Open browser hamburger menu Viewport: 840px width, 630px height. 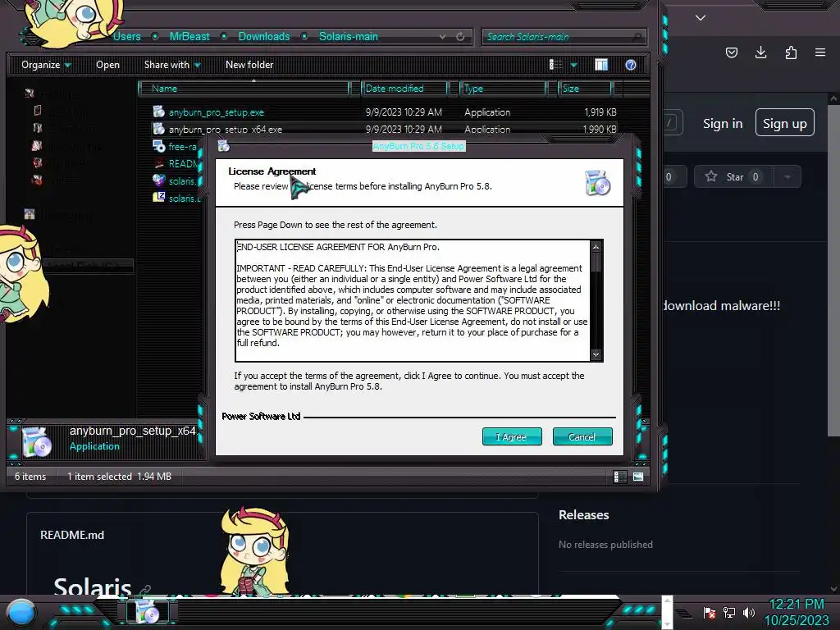820,52
